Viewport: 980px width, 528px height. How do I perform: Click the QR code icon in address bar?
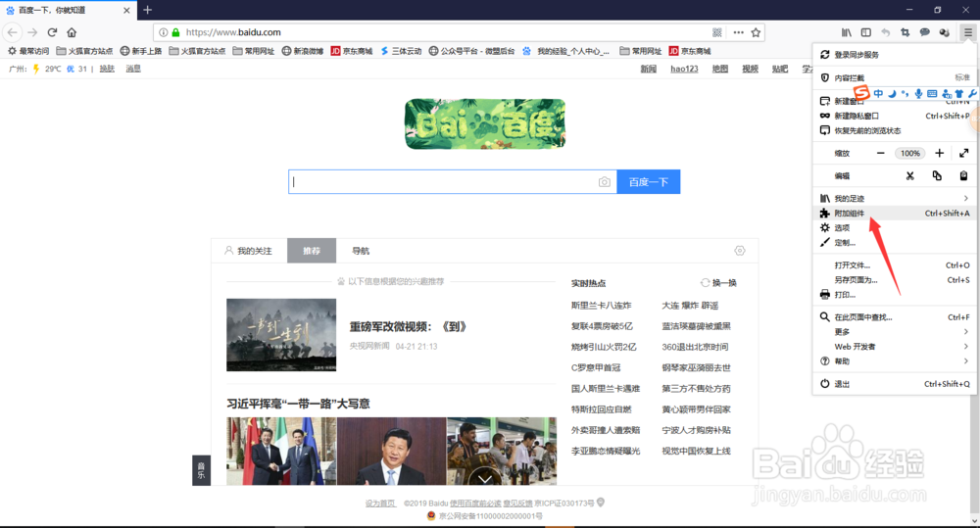(x=717, y=32)
